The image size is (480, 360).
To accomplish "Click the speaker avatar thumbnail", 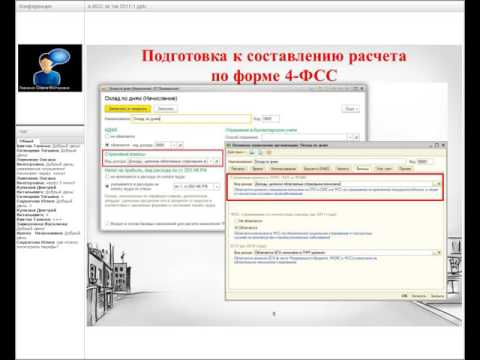I will 50,68.
